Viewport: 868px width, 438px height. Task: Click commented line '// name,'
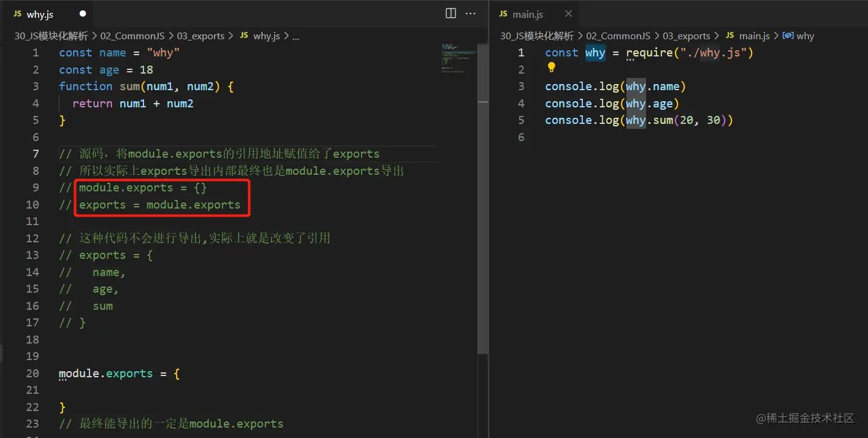[93, 272]
